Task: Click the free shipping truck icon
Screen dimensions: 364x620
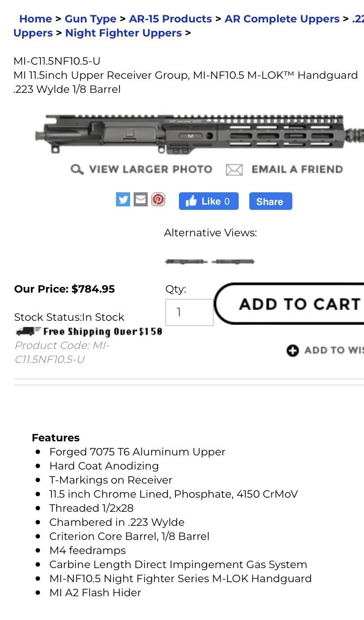Action: tap(24, 331)
